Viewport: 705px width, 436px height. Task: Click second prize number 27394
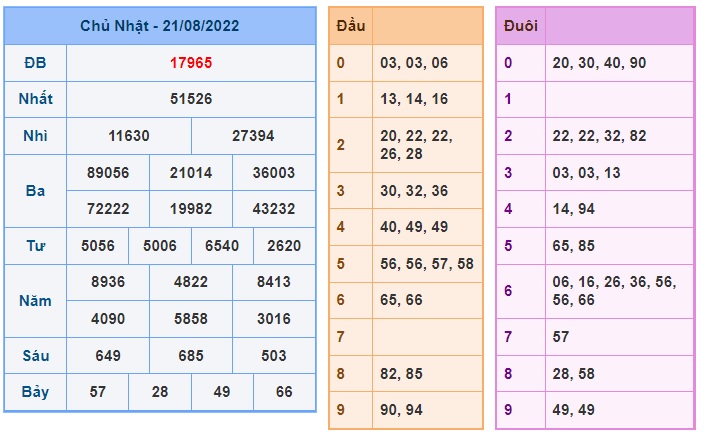point(253,136)
